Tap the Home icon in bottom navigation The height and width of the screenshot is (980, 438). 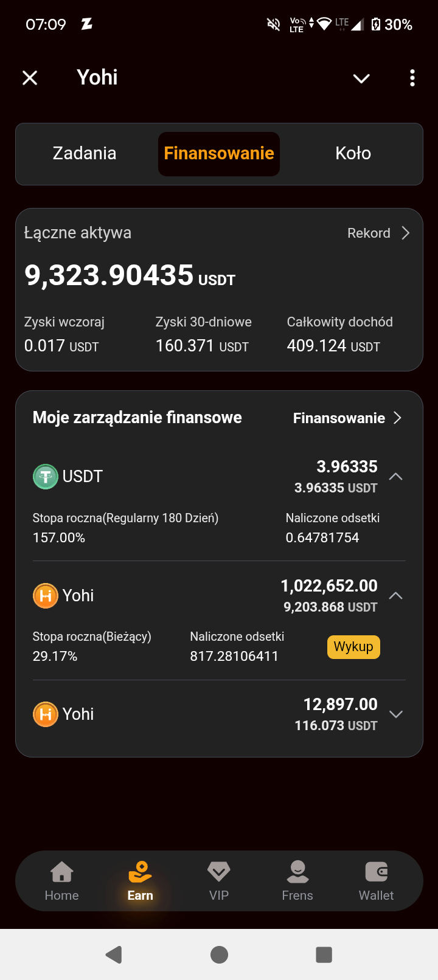tap(61, 872)
